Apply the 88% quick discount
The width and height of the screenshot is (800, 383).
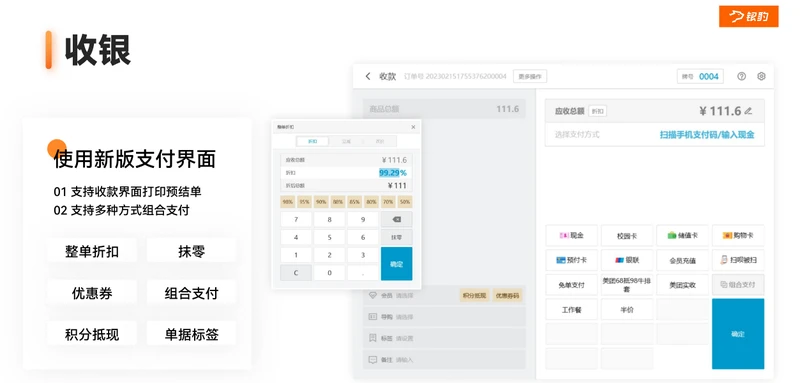pyautogui.click(x=338, y=201)
